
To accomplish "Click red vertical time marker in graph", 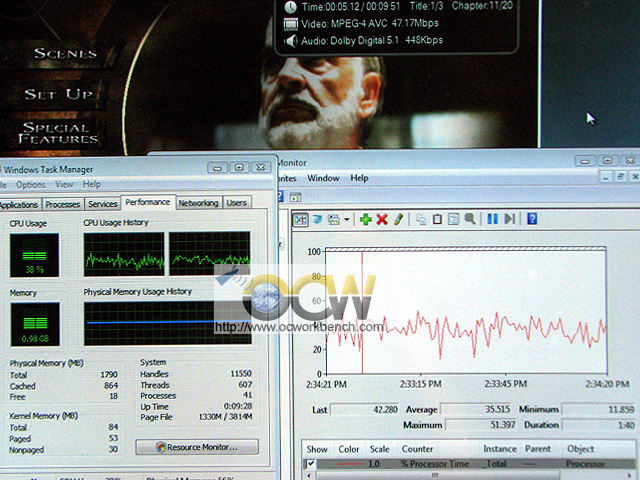I will pos(362,312).
